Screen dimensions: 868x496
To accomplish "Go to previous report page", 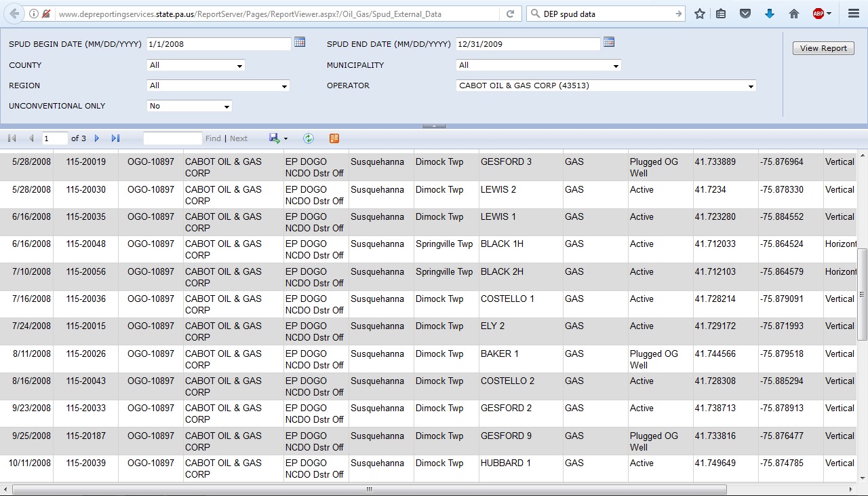I will coord(31,138).
